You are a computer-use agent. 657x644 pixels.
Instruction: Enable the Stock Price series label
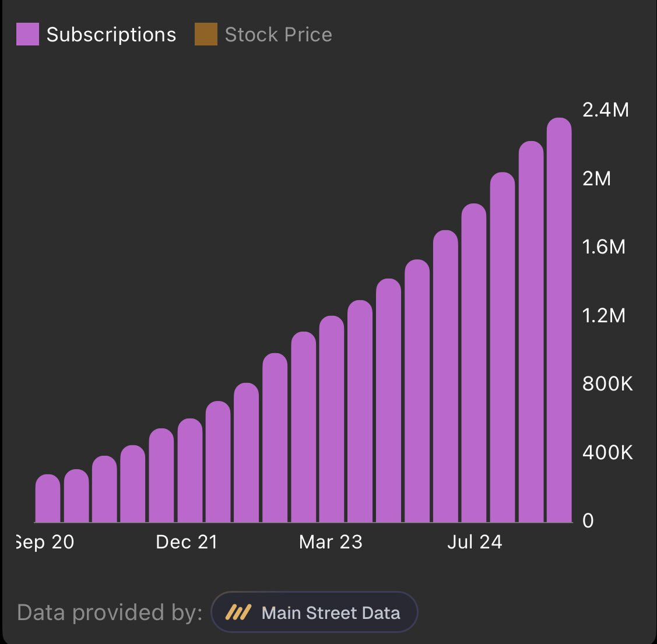pyautogui.click(x=278, y=34)
